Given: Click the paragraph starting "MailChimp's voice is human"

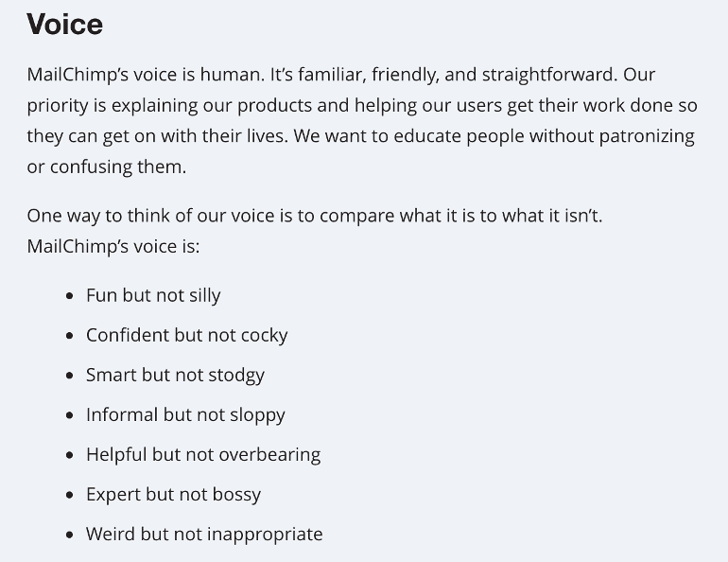Looking at the screenshot, I should (359, 120).
